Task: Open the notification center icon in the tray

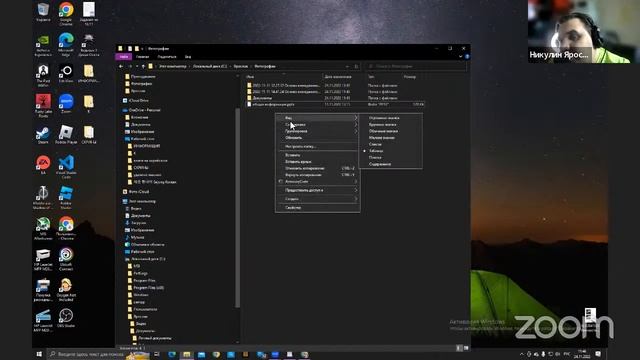Action: pos(598,354)
